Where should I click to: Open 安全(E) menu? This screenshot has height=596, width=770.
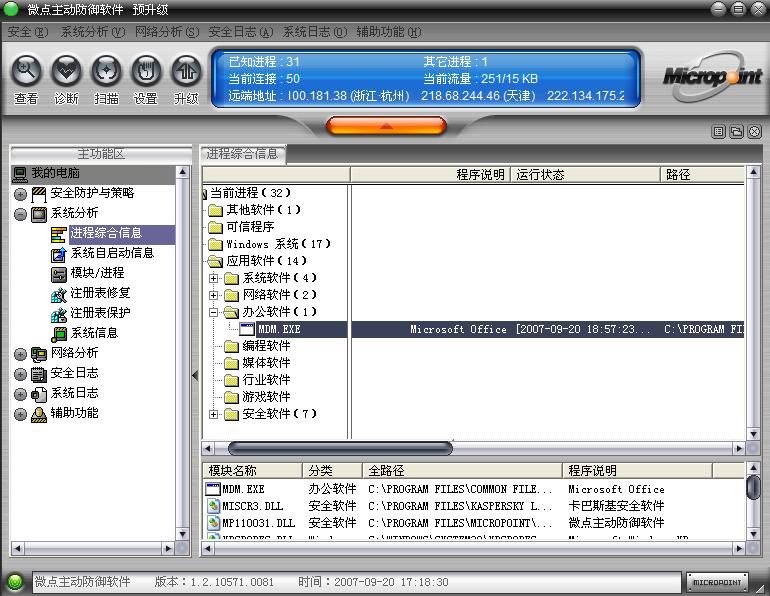point(28,32)
